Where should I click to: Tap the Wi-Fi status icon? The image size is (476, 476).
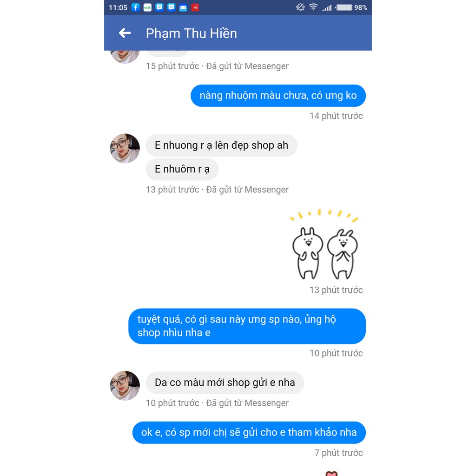313,7
